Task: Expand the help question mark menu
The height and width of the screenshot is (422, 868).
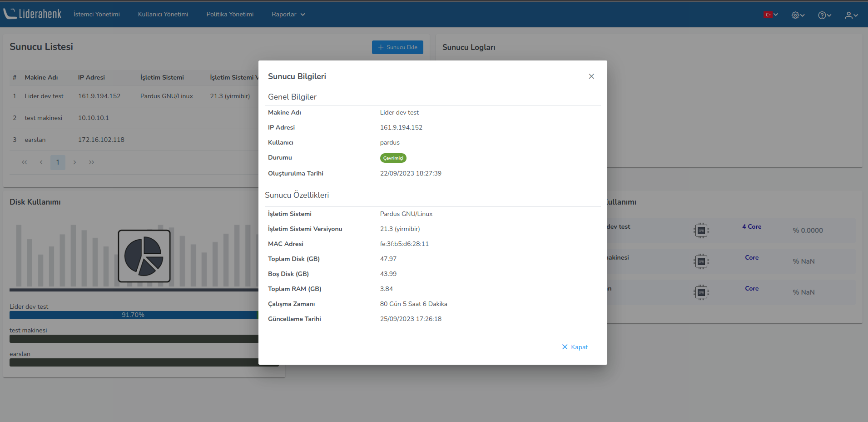Action: pyautogui.click(x=824, y=15)
